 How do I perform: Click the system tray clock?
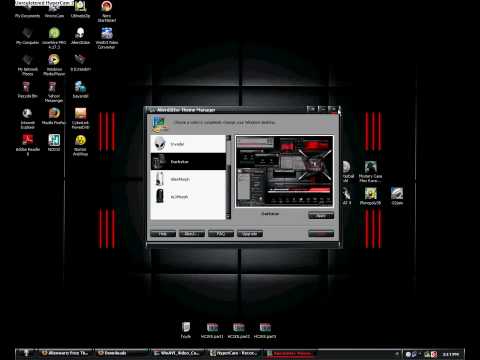(x=451, y=354)
